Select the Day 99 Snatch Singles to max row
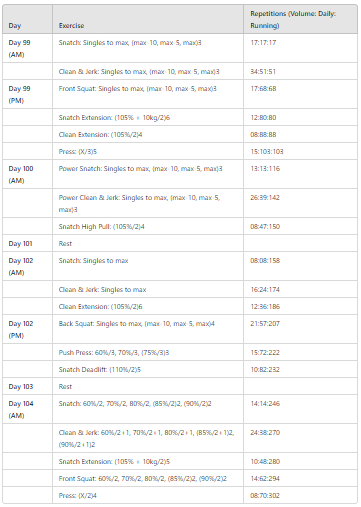361x507 pixels. [180, 48]
